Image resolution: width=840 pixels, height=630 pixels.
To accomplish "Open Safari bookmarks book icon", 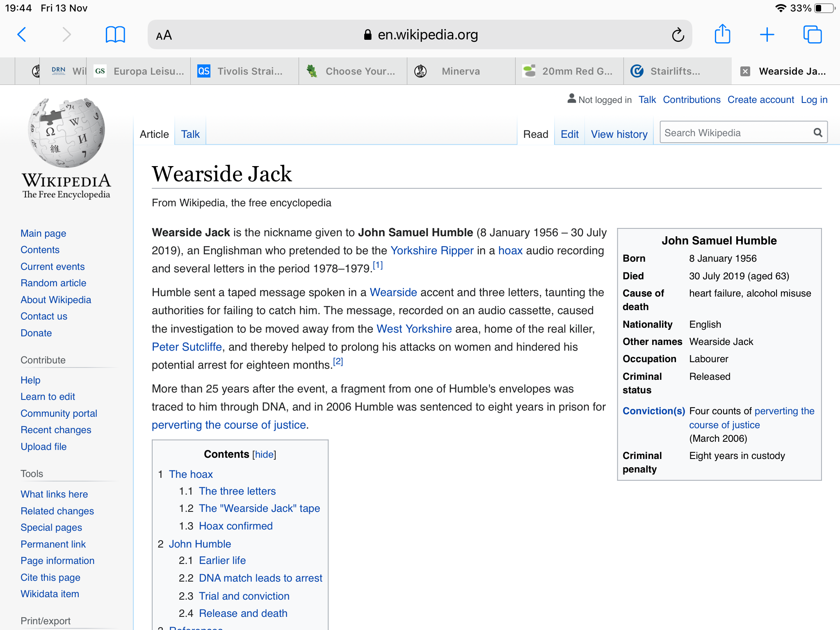I will pyautogui.click(x=115, y=35).
